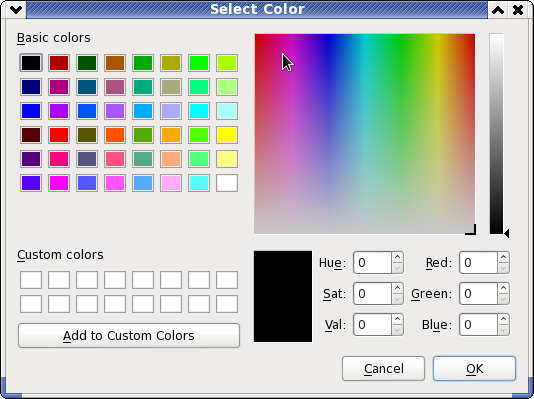Select the pure red basic color swatch
Viewport: 534px width, 399px height.
click(59, 135)
